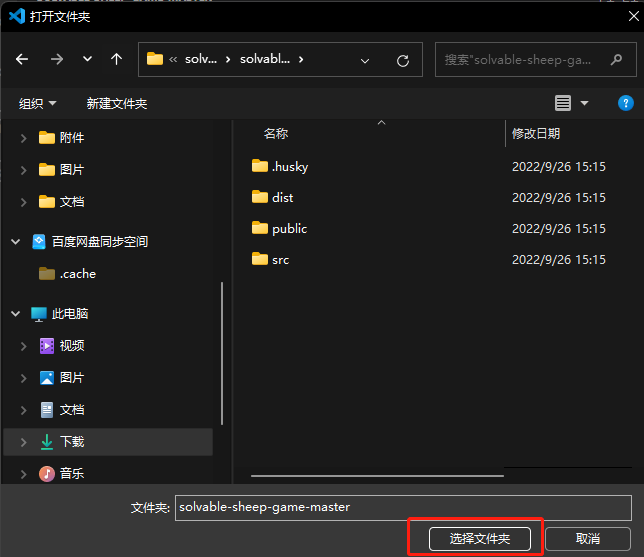Select the .cache folder in sidebar
Screen dimensions: 644x557
pyautogui.click(x=67, y=274)
